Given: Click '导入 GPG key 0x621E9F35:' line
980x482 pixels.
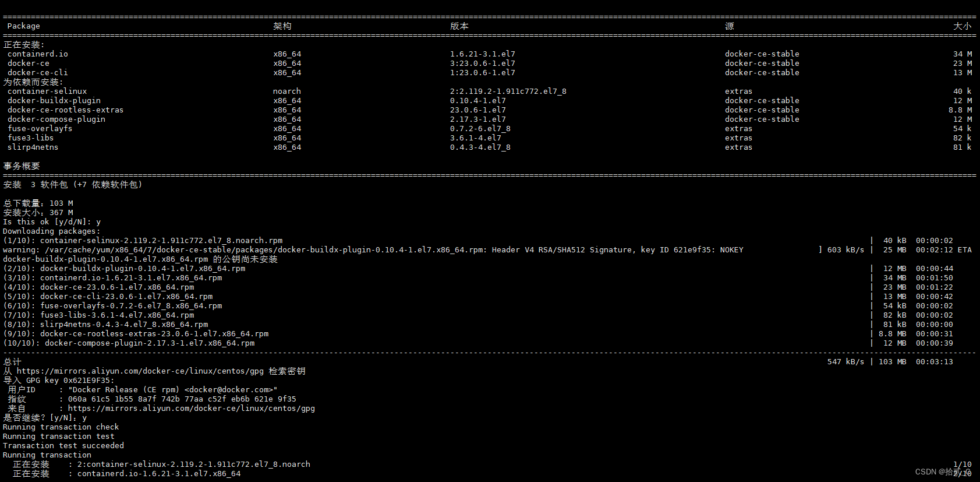Looking at the screenshot, I should 59,381.
